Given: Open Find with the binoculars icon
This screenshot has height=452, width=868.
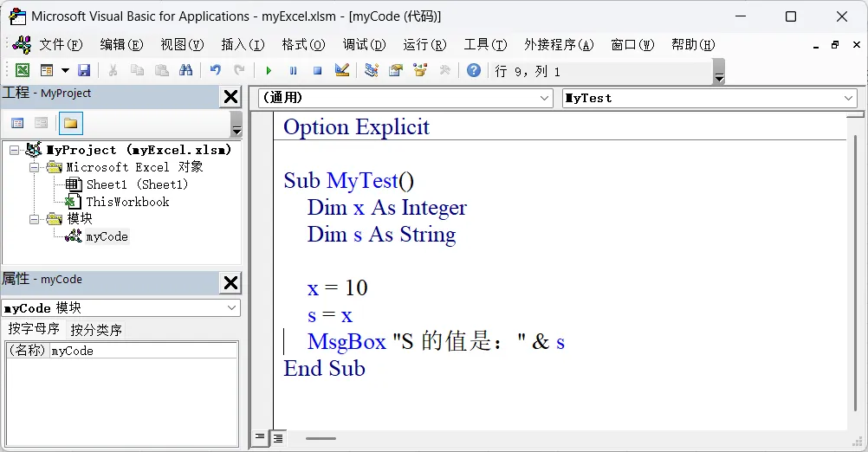Looking at the screenshot, I should click(x=186, y=70).
